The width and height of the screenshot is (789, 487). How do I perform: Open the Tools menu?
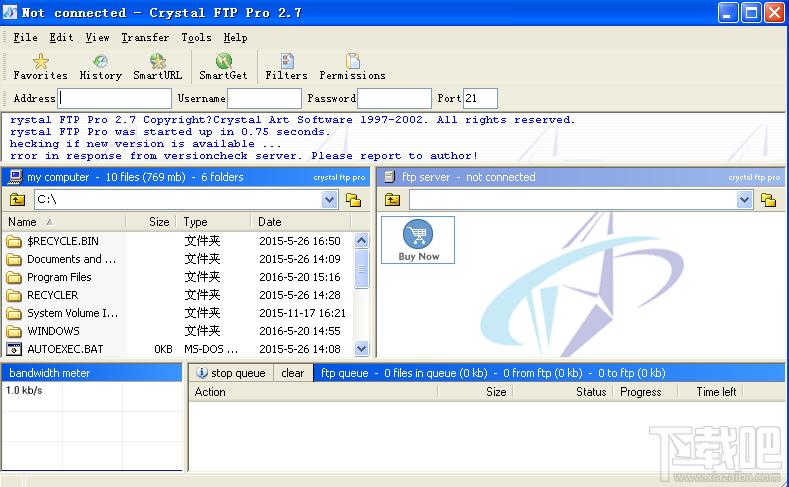(x=196, y=37)
